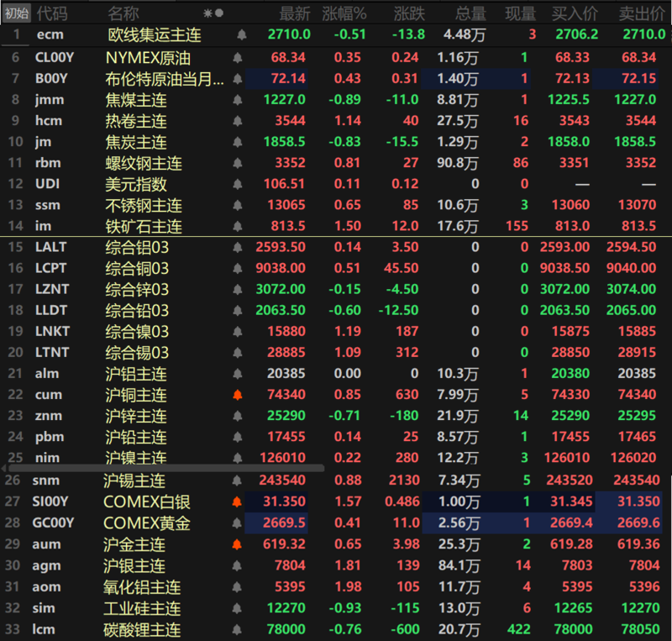Set alert bell for 综合铜03
Image resolution: width=672 pixels, height=641 pixels.
238,268
